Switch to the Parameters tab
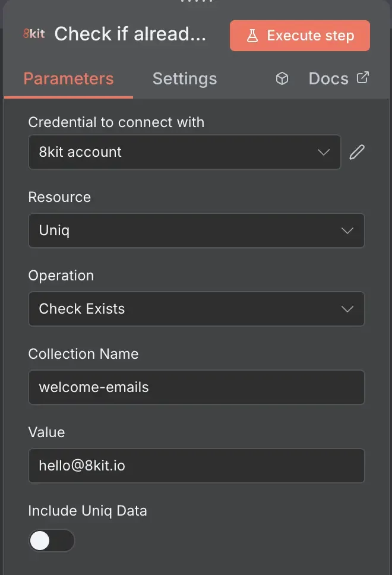The image size is (392, 575). coord(68,79)
